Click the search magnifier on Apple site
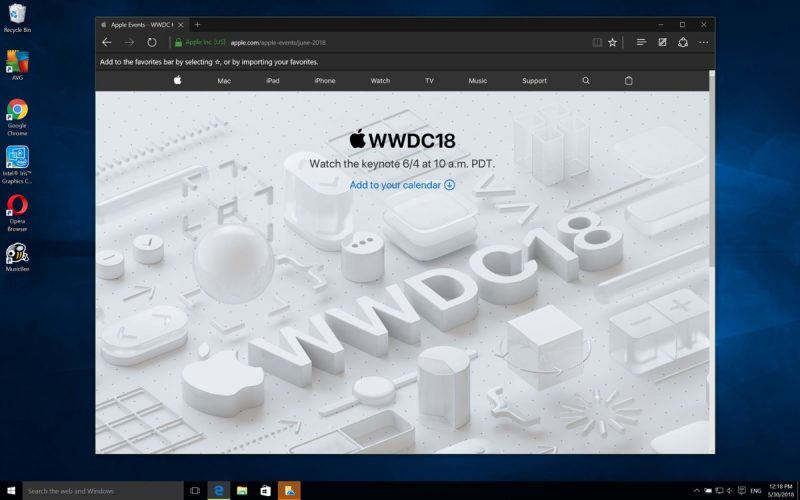 pos(586,81)
